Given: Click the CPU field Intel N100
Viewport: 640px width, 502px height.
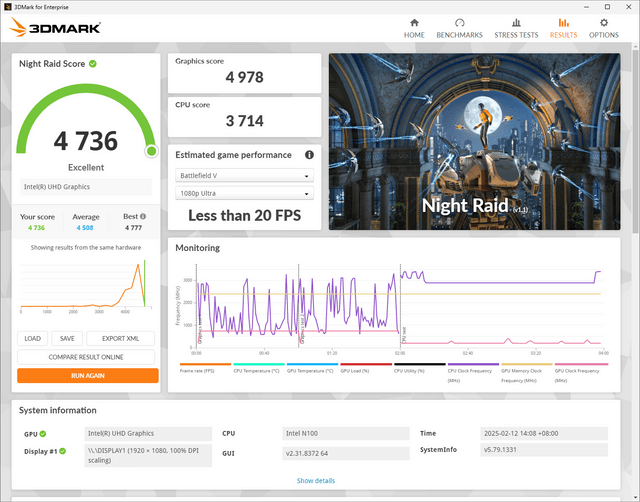Looking at the screenshot, I should tap(346, 433).
